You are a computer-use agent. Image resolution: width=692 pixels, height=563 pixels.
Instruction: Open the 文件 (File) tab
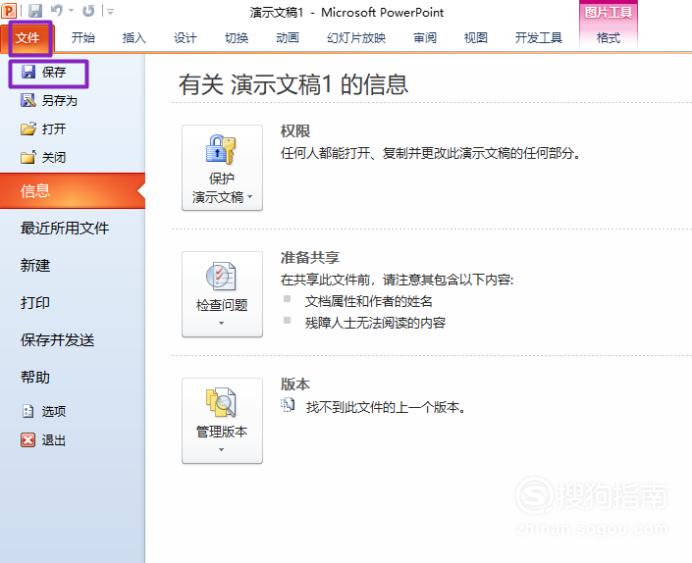[27, 38]
